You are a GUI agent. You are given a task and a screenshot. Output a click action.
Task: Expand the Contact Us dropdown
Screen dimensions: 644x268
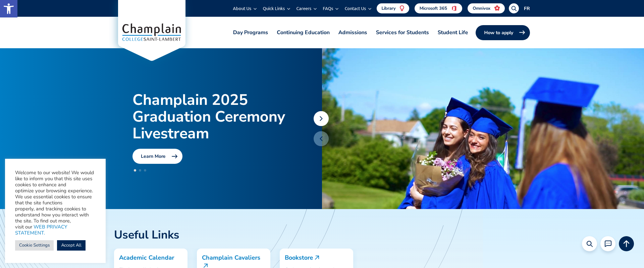(358, 9)
